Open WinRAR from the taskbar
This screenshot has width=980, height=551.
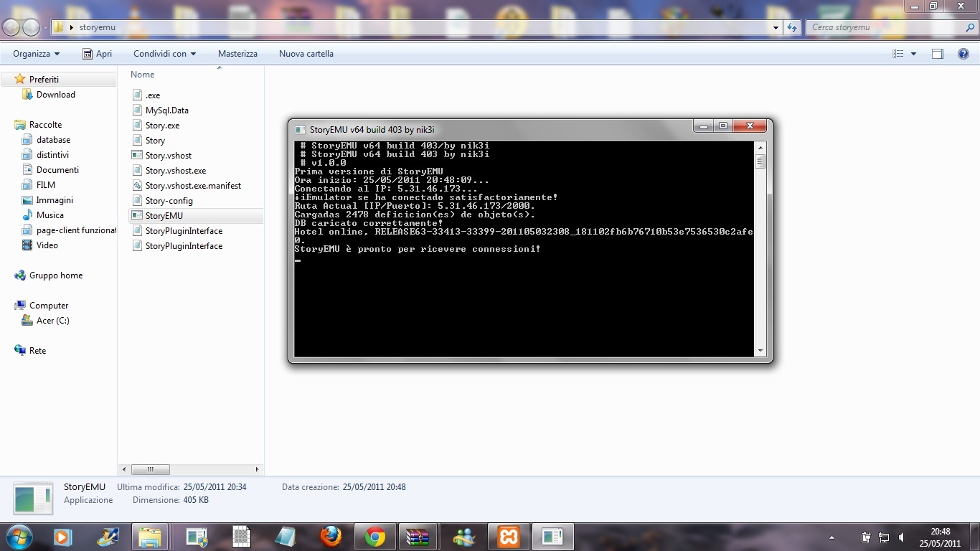[418, 537]
